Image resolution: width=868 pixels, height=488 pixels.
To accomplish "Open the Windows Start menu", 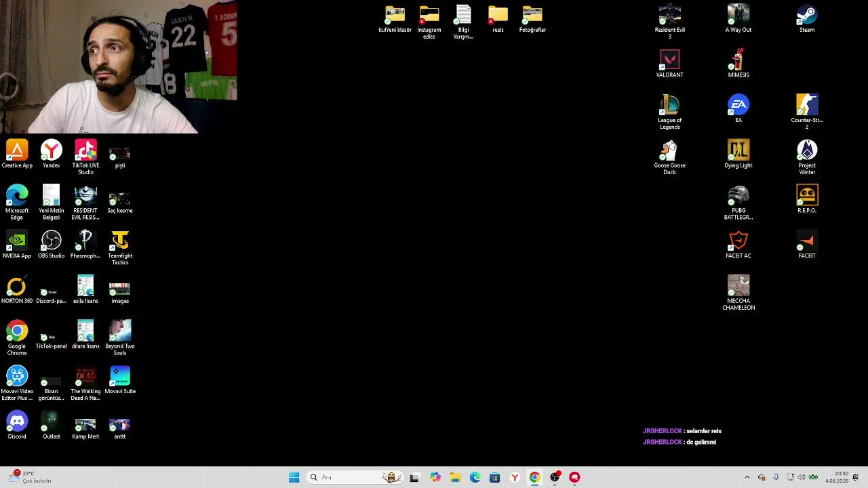I will 294,477.
